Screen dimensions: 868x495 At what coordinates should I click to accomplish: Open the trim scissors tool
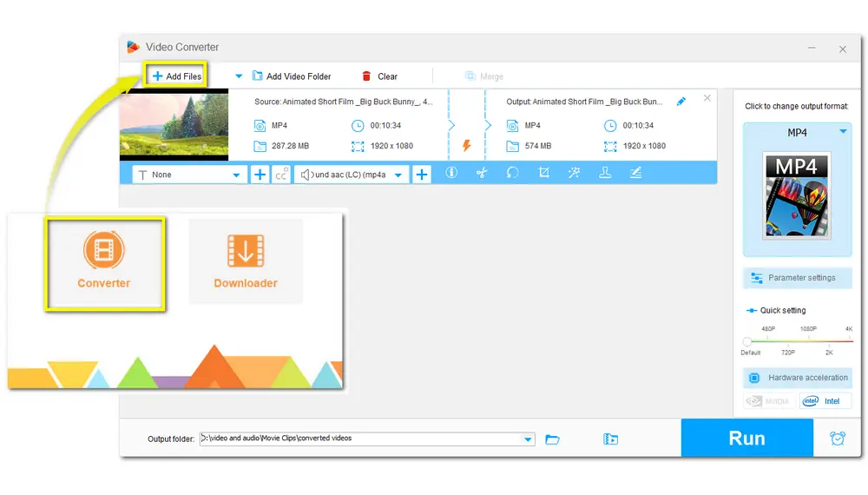click(x=482, y=173)
